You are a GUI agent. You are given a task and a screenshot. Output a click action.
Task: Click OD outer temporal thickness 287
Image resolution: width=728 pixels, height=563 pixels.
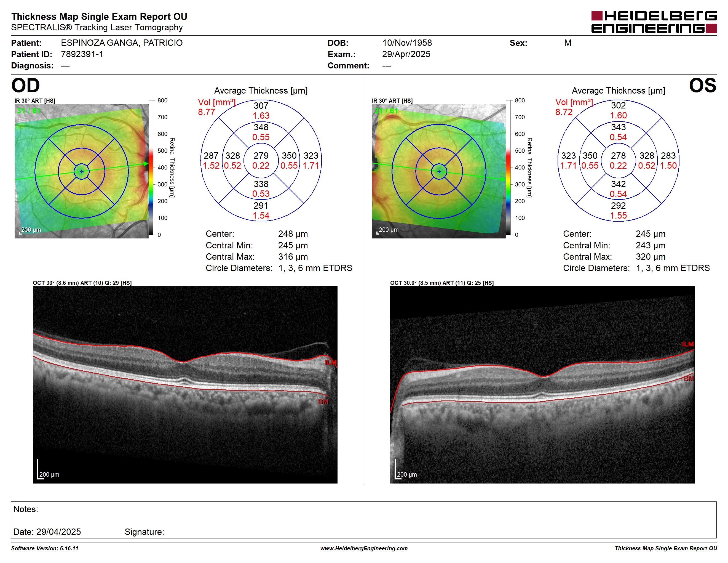(x=211, y=156)
